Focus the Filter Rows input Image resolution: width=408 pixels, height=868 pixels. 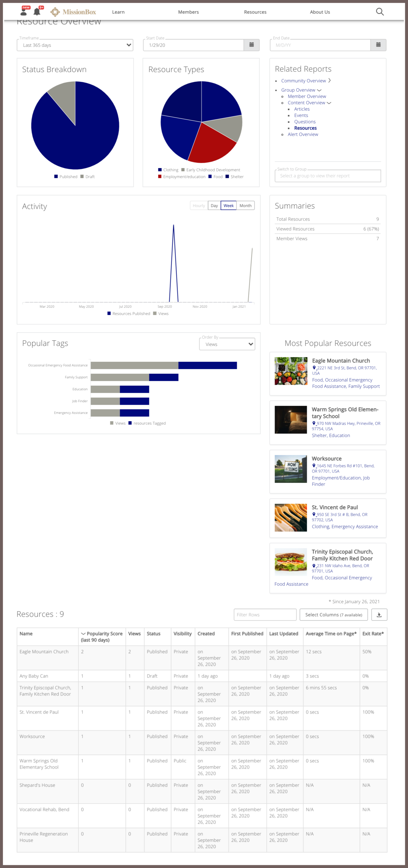tap(265, 615)
